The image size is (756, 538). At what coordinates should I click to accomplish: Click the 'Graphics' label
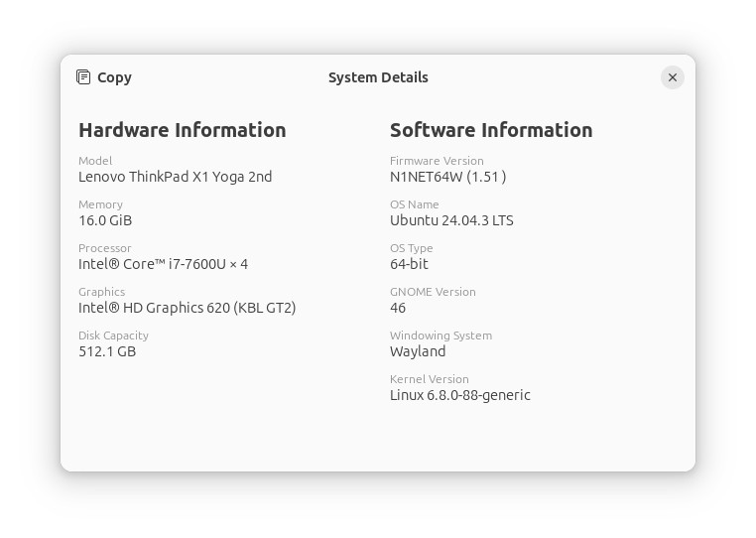[102, 292]
